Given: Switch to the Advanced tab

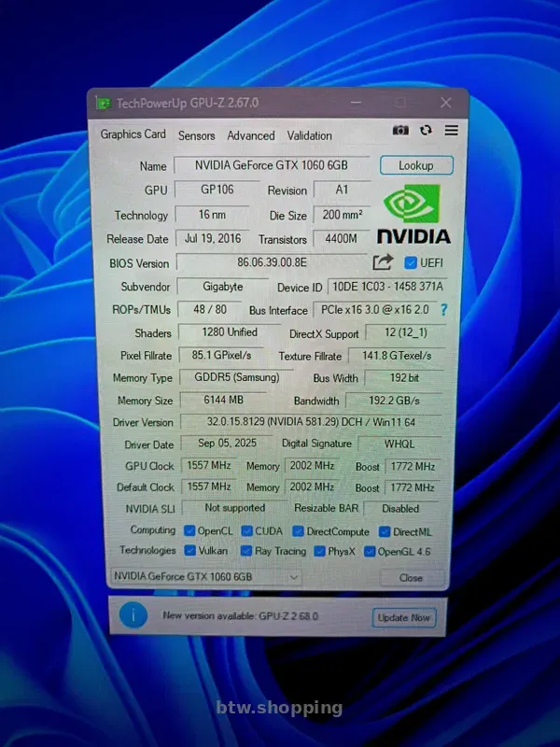Looking at the screenshot, I should coord(251,135).
